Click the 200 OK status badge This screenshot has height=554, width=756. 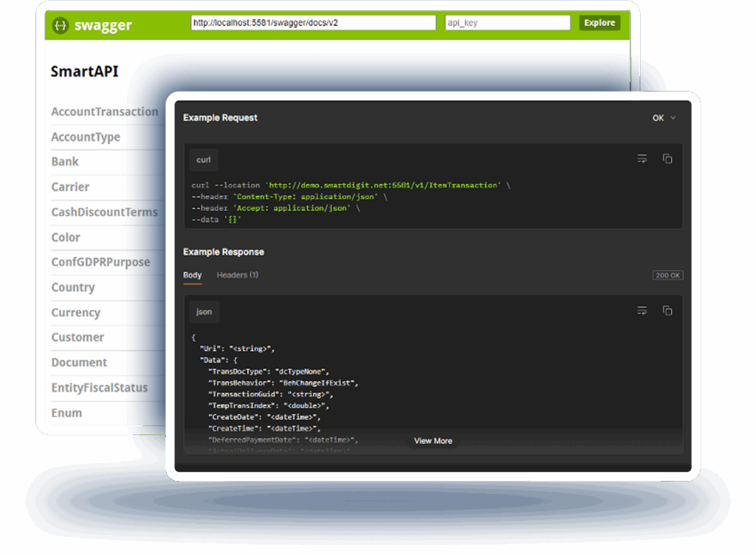point(667,276)
